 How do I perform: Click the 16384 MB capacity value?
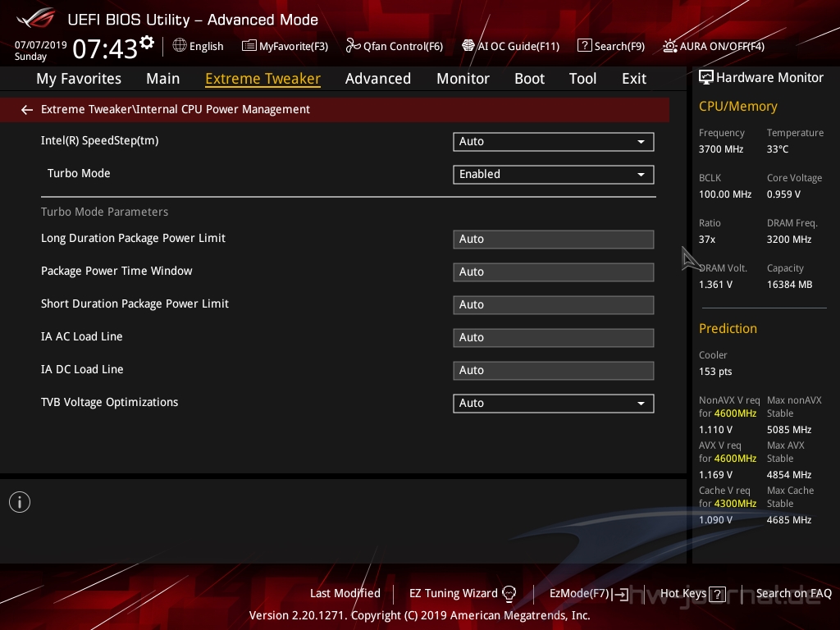(x=789, y=285)
